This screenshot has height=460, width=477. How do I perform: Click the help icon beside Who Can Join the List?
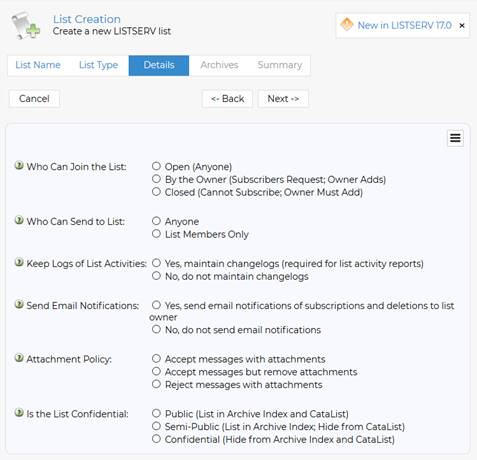[19, 165]
